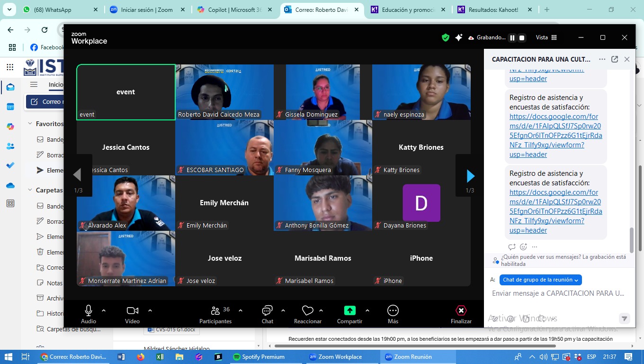Click the Finalizar meeting icon
Screen dimensions: 644x364
(461, 310)
